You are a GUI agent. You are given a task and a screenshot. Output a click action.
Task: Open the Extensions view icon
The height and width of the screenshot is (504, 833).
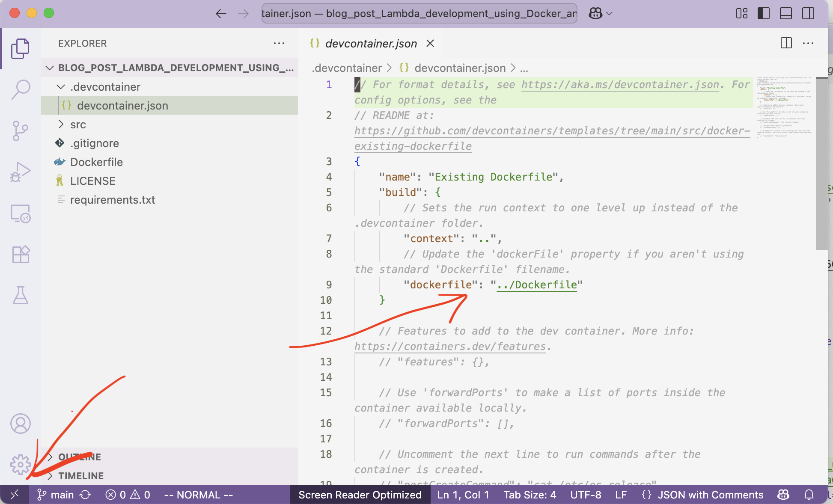[20, 254]
